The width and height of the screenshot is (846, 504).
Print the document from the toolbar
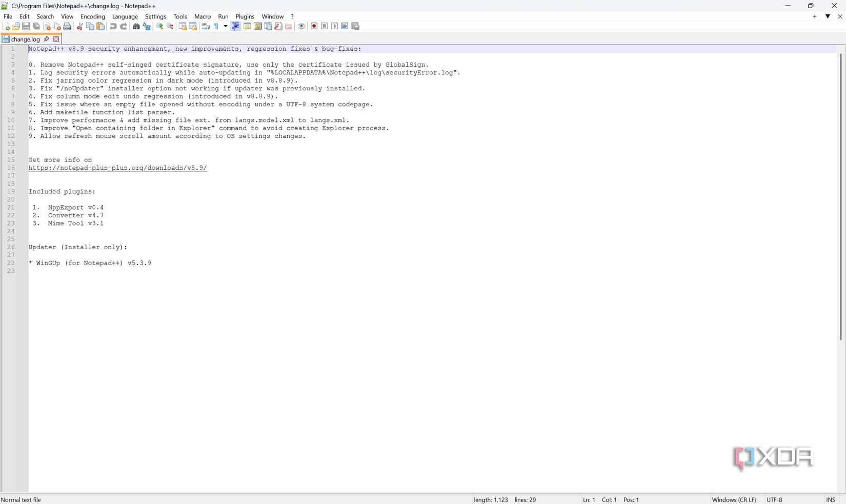pyautogui.click(x=67, y=26)
